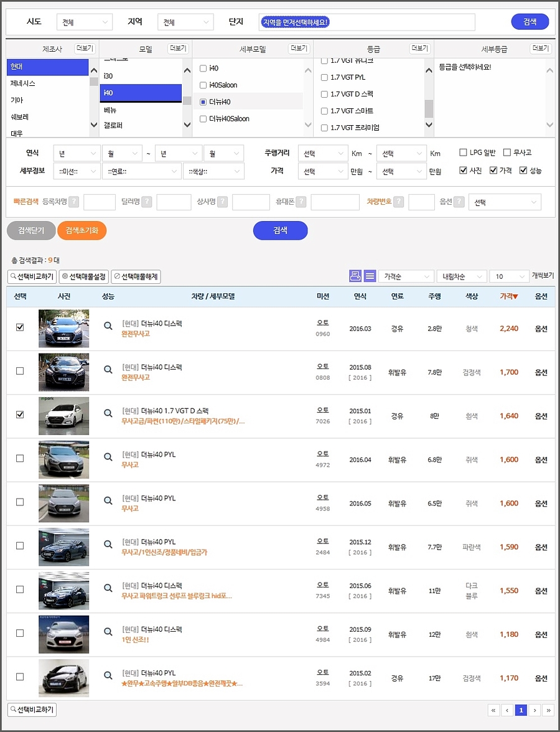The image size is (560, 732).
Task: Go to next results page
Action: [535, 710]
